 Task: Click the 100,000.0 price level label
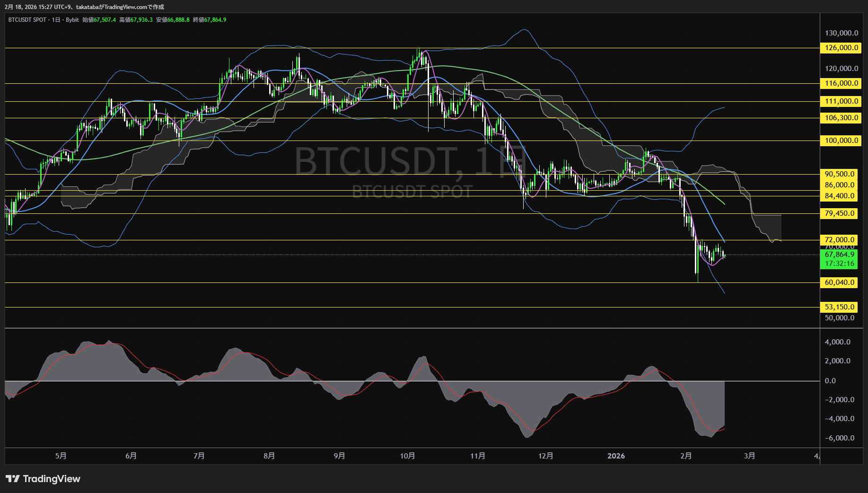(x=841, y=141)
